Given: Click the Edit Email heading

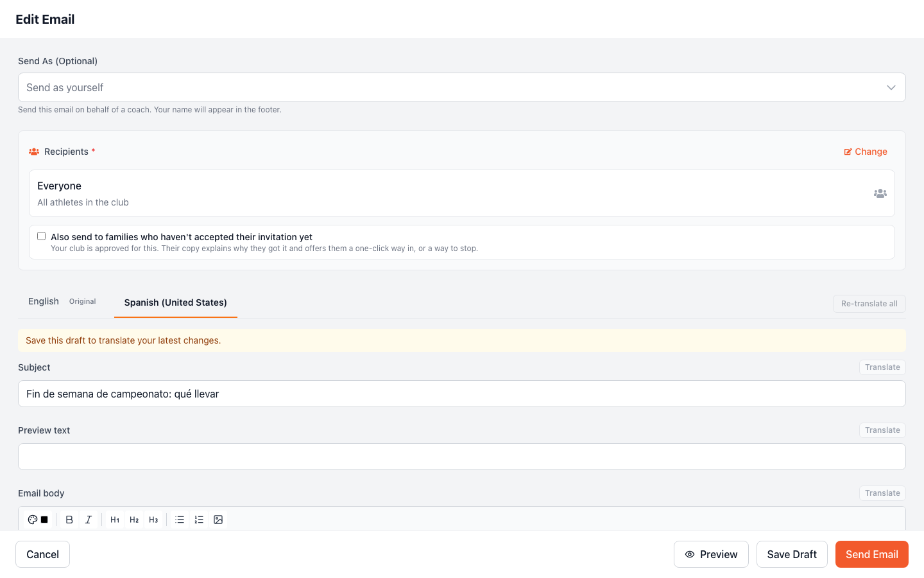Looking at the screenshot, I should pyautogui.click(x=45, y=19).
